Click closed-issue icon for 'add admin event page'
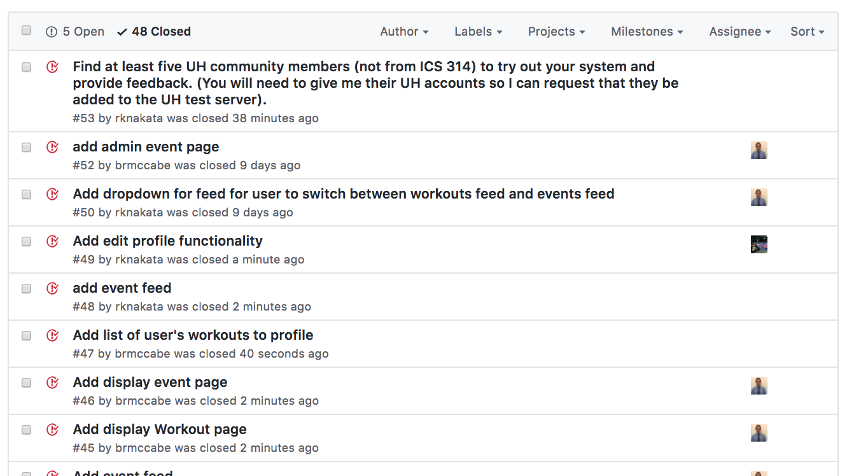The width and height of the screenshot is (868, 476). click(53, 147)
